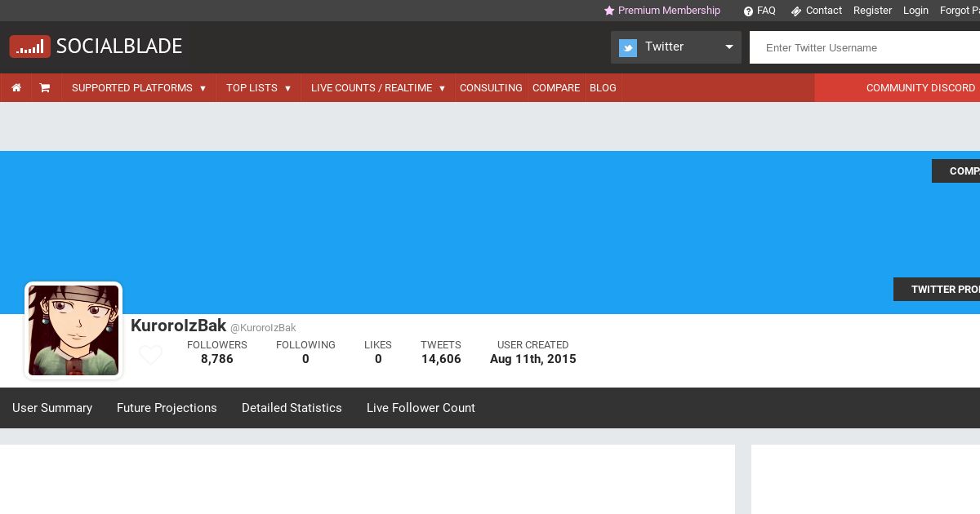
Task: Go to the home icon in red navbar
Action: [x=16, y=88]
